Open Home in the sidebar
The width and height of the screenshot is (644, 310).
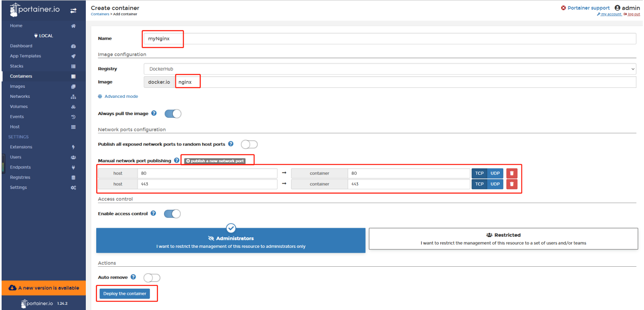pyautogui.click(x=16, y=26)
